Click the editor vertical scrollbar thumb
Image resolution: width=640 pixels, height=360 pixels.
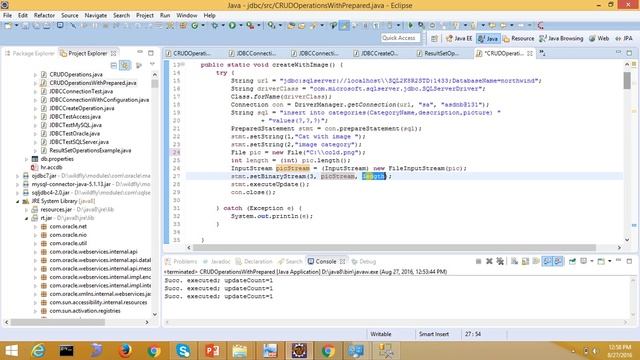pyautogui.click(x=627, y=80)
